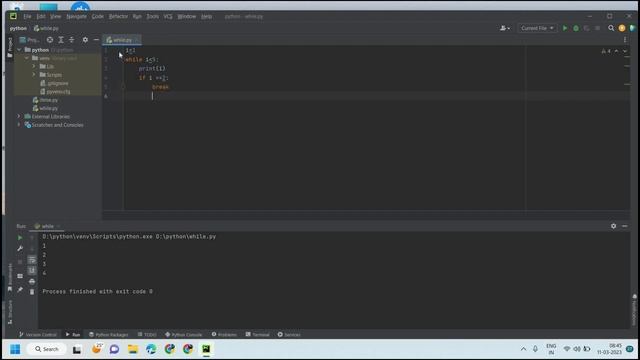Expand Scratches and Consoles node

coord(19,125)
